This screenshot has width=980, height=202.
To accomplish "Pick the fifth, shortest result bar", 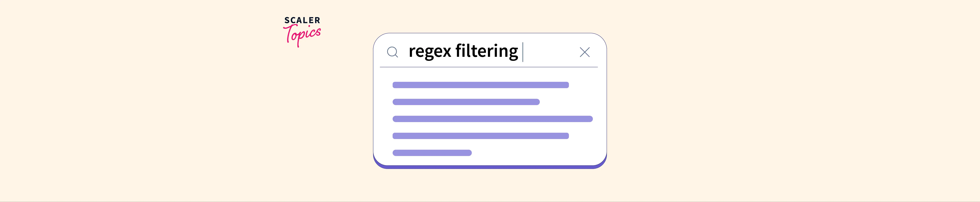I will pyautogui.click(x=432, y=153).
